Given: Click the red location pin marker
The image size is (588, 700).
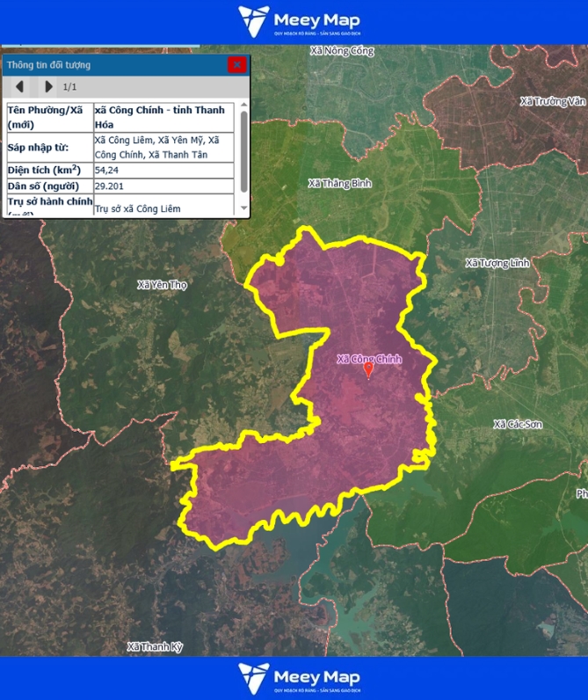Looking at the screenshot, I should click(368, 370).
